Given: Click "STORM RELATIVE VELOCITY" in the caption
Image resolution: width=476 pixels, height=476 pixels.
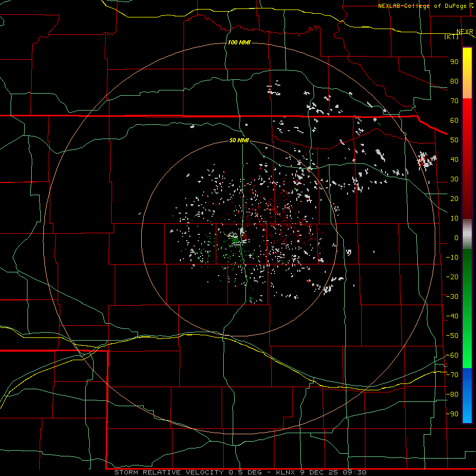Looking at the screenshot, I should click(169, 472).
